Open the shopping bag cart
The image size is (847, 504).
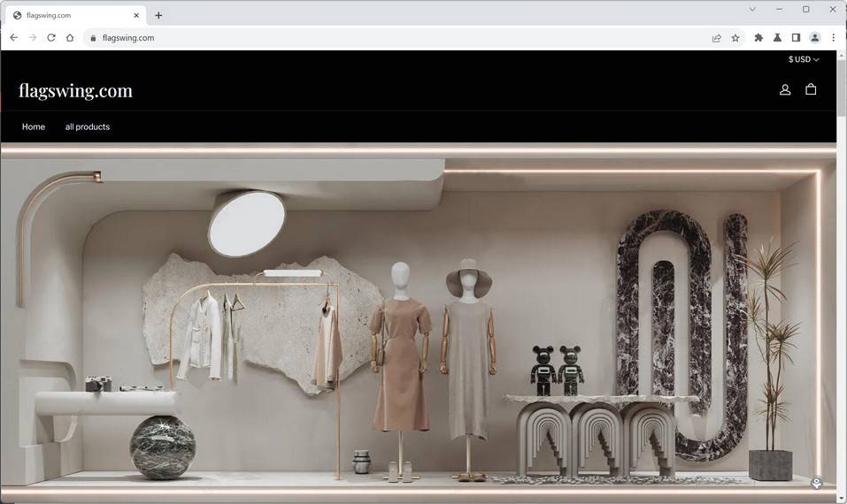point(811,89)
